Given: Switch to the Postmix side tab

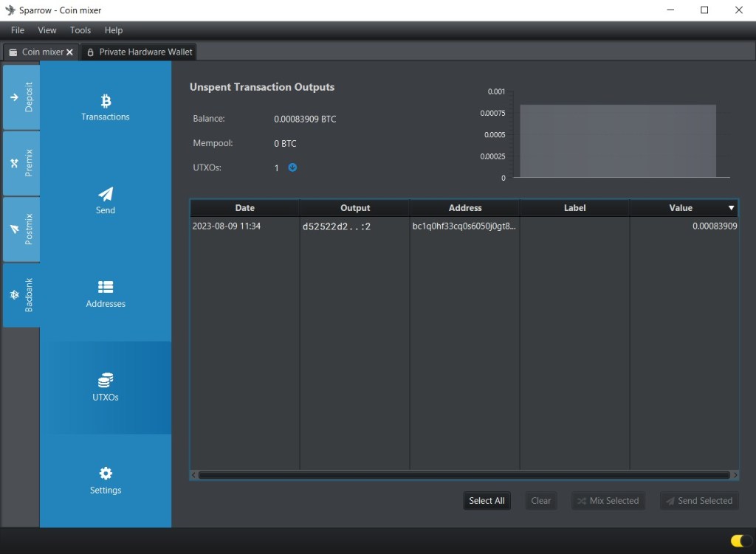Looking at the screenshot, I should click(21, 229).
